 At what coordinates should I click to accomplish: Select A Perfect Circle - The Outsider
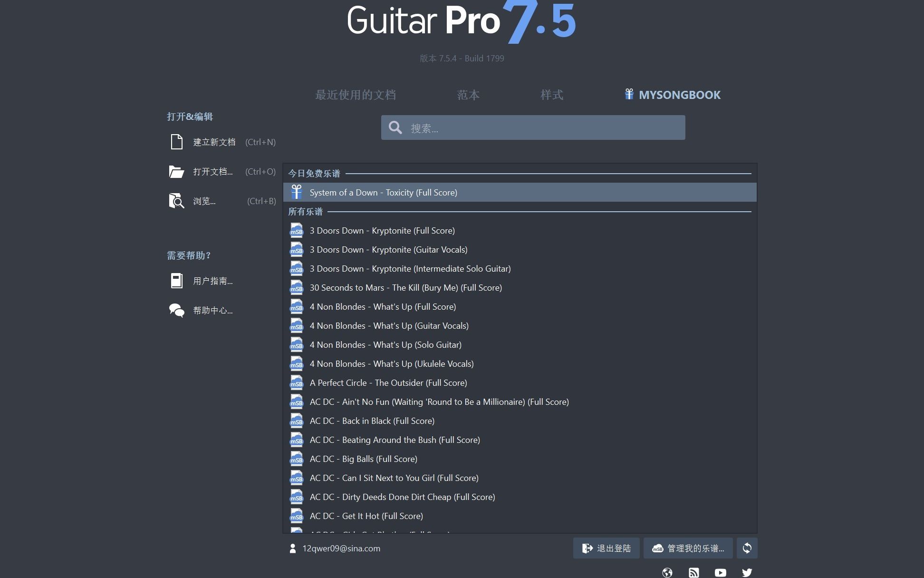point(520,382)
